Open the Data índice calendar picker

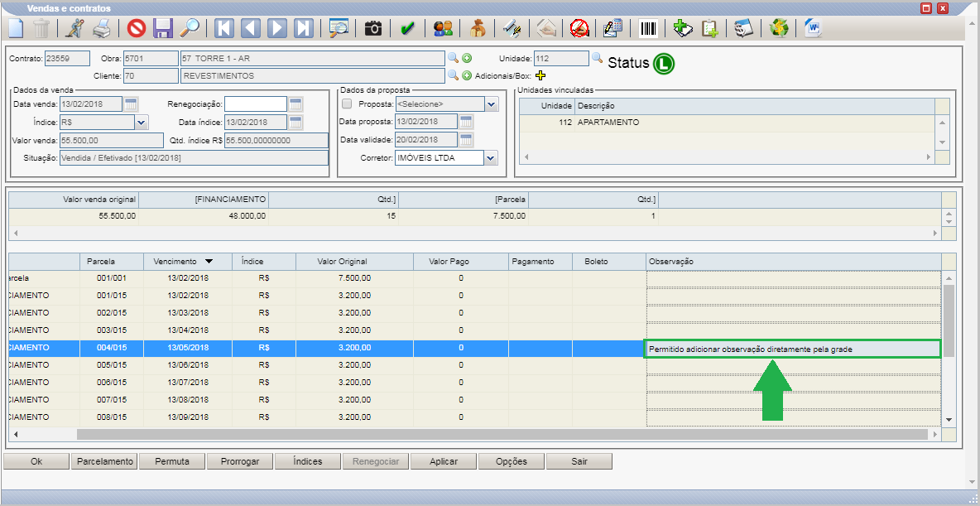[x=295, y=122]
